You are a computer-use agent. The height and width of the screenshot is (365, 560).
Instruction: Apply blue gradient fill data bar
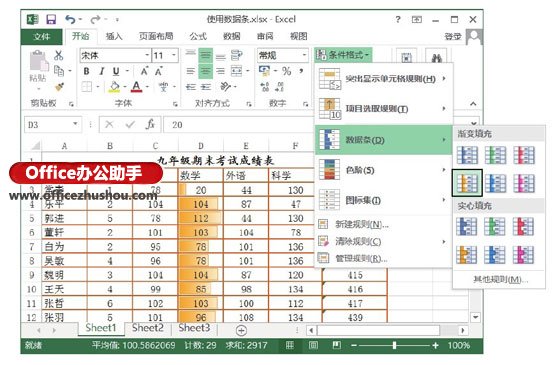tap(467, 155)
